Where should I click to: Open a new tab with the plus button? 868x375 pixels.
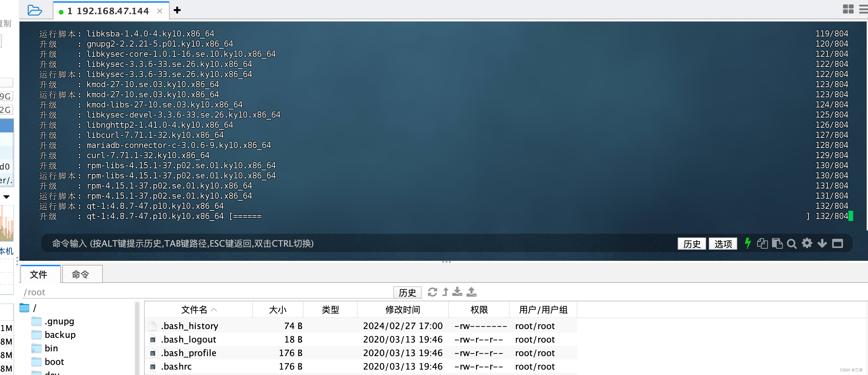click(177, 10)
